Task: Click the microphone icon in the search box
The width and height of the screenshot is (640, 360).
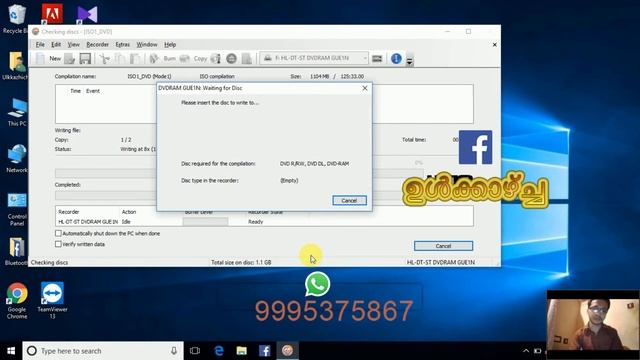Action: tap(174, 351)
